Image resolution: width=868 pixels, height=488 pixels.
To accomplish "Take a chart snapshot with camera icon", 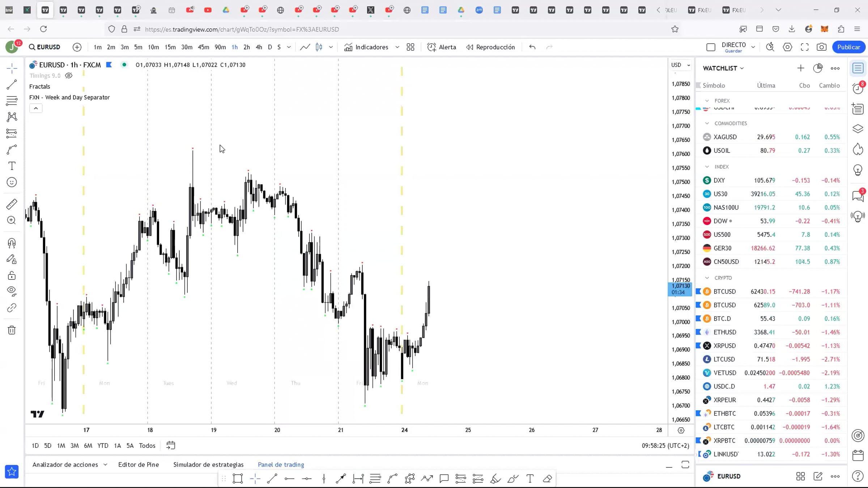I will (x=821, y=47).
